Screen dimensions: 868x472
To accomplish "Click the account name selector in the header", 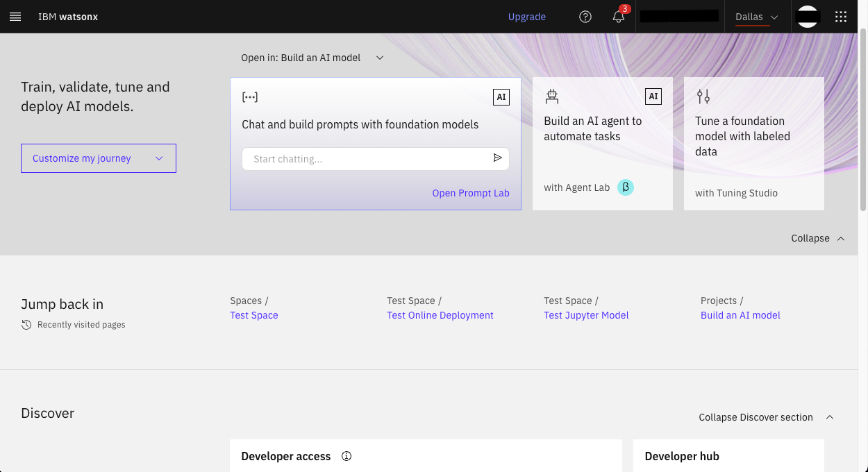I will (x=678, y=17).
